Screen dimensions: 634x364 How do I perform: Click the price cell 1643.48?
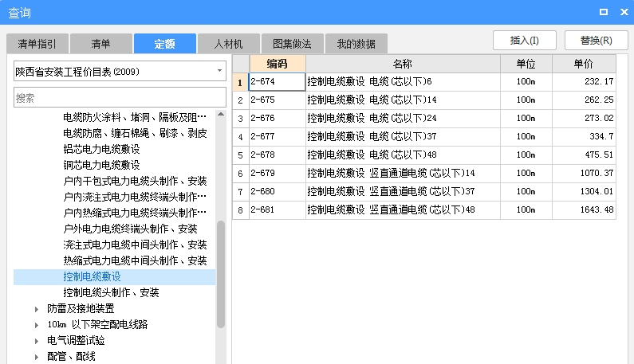tap(584, 210)
